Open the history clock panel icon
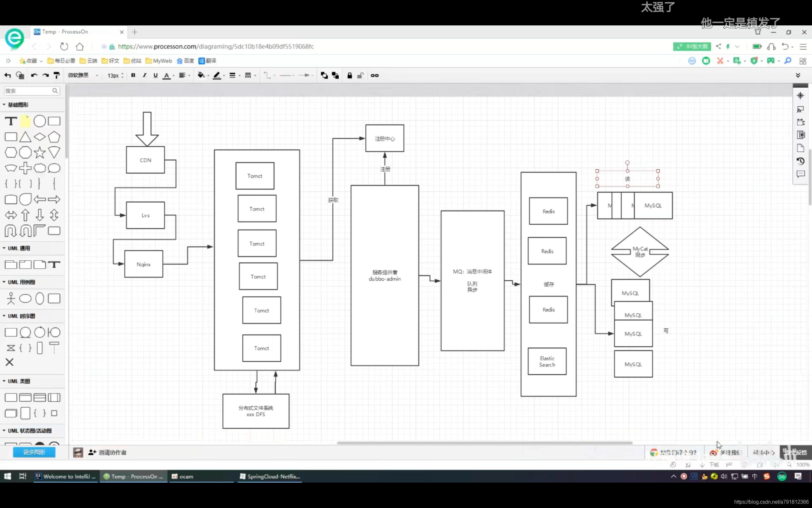Image resolution: width=812 pixels, height=508 pixels. [800, 161]
